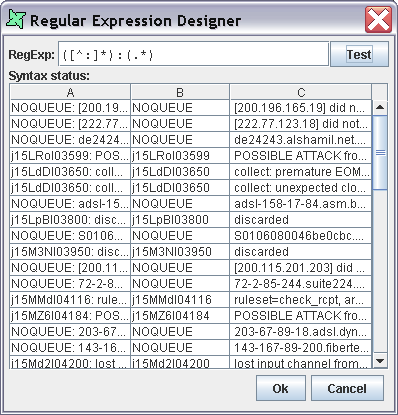Select column B cell 'j15Md2l04200'
This screenshot has height=415, width=398.
click(x=180, y=362)
